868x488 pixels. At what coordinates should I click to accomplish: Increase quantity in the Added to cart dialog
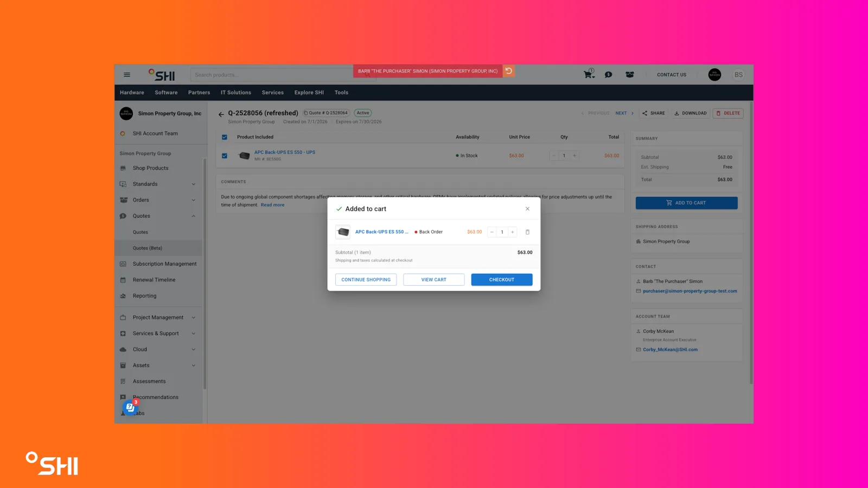512,232
